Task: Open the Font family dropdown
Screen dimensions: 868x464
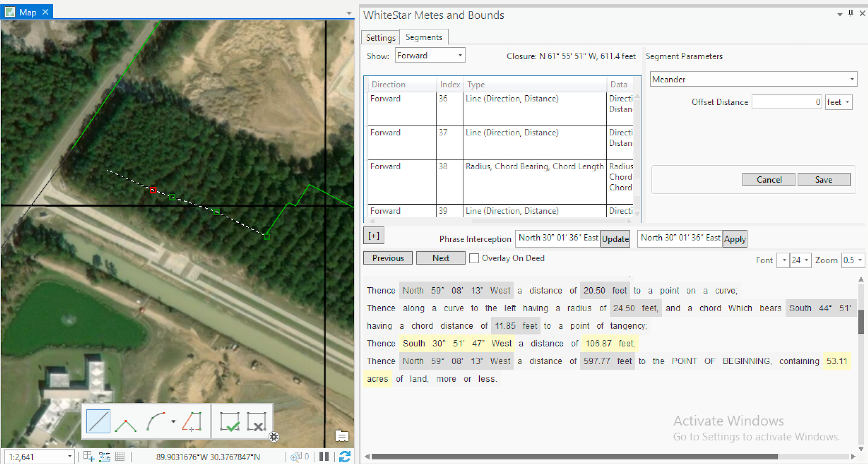Action: coord(783,260)
